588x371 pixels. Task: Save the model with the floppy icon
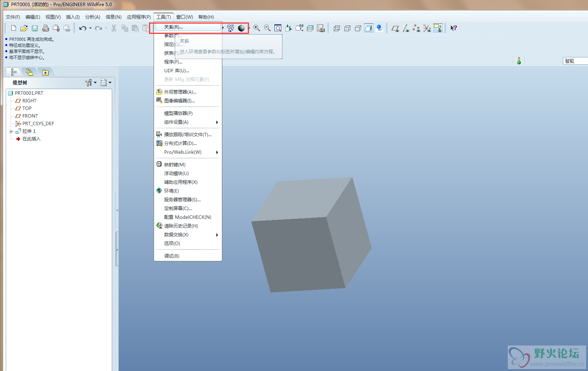tap(35, 28)
